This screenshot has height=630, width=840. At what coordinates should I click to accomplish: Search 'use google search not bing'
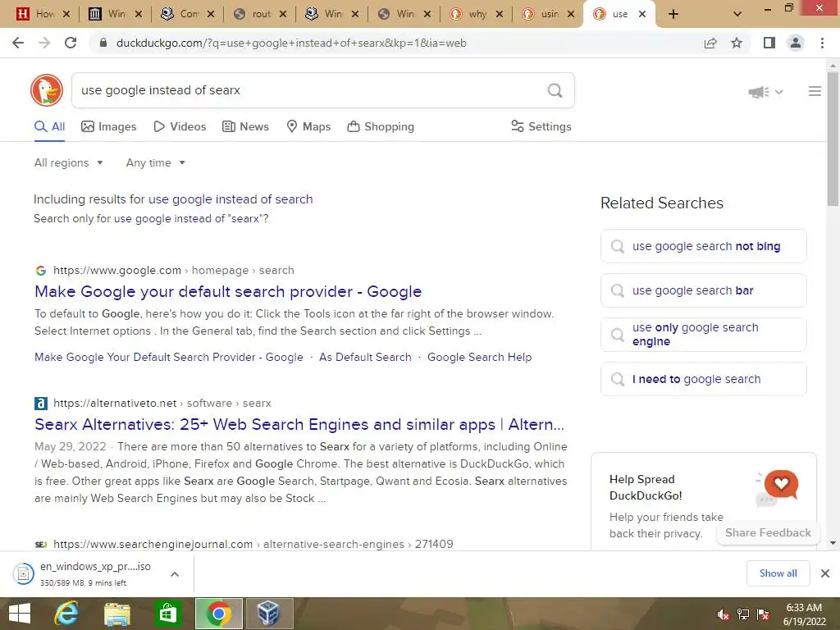pyautogui.click(x=703, y=246)
